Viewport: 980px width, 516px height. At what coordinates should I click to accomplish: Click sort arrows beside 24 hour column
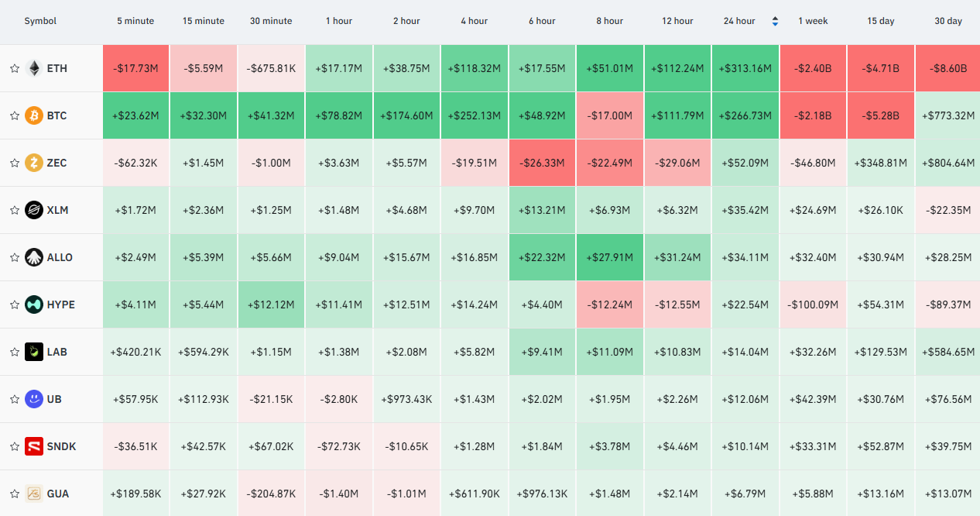click(775, 21)
